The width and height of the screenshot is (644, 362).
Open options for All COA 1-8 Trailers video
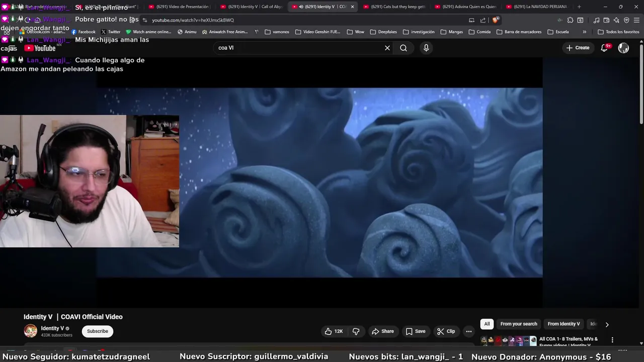612,340
